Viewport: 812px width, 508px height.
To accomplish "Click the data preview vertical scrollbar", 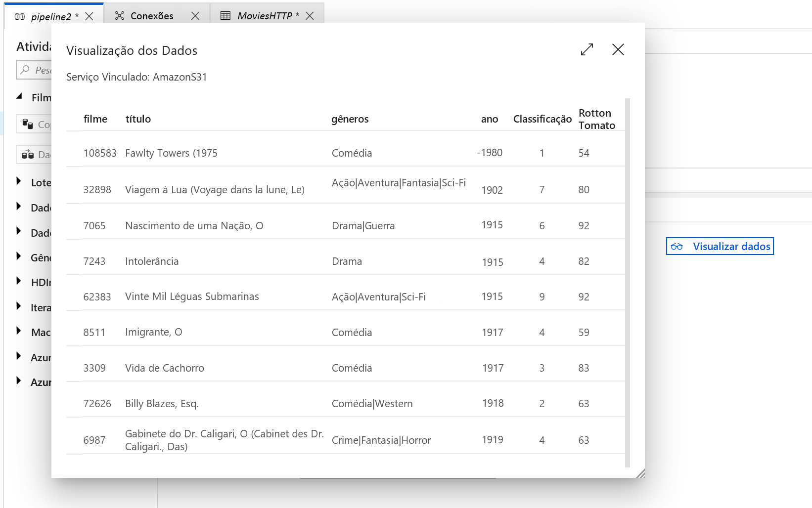I will tap(628, 283).
